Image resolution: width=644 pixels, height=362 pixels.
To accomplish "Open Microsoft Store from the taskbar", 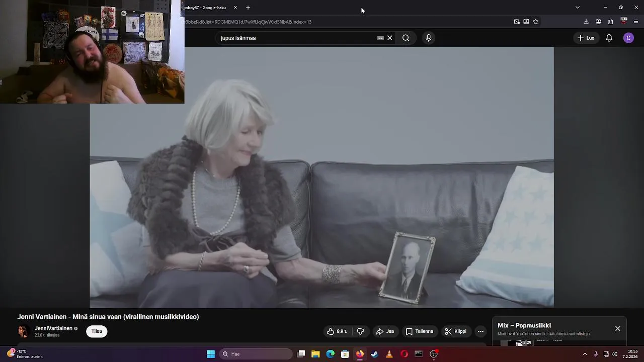I will pyautogui.click(x=345, y=354).
